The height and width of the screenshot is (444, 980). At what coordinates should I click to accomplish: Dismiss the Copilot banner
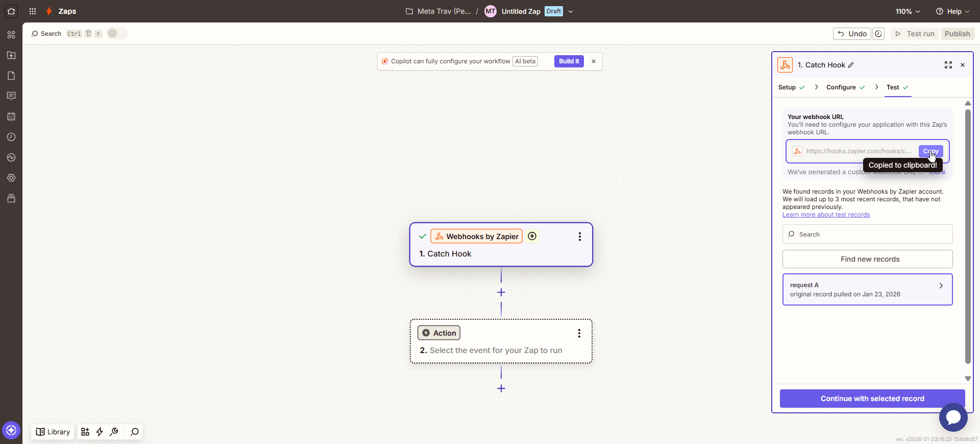click(x=594, y=61)
